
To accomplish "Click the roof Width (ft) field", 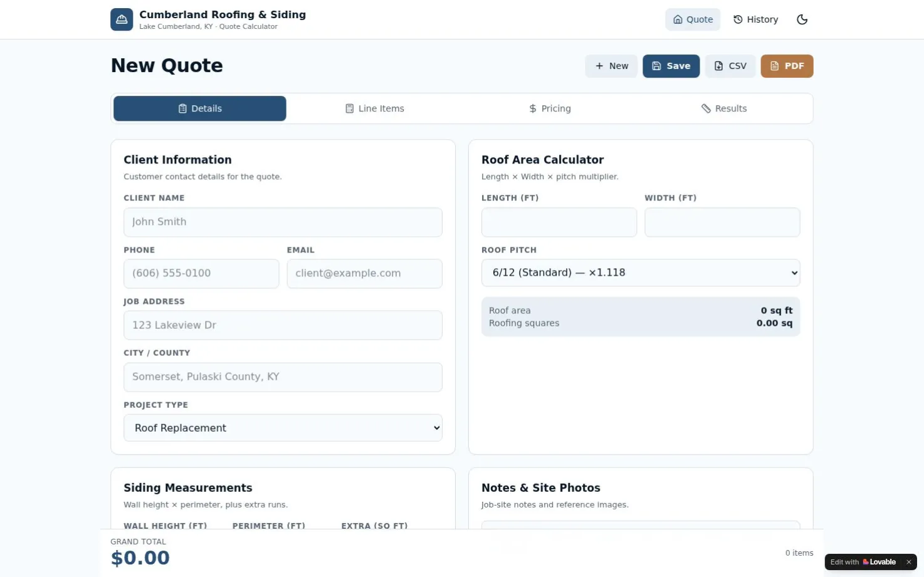I will pos(722,222).
